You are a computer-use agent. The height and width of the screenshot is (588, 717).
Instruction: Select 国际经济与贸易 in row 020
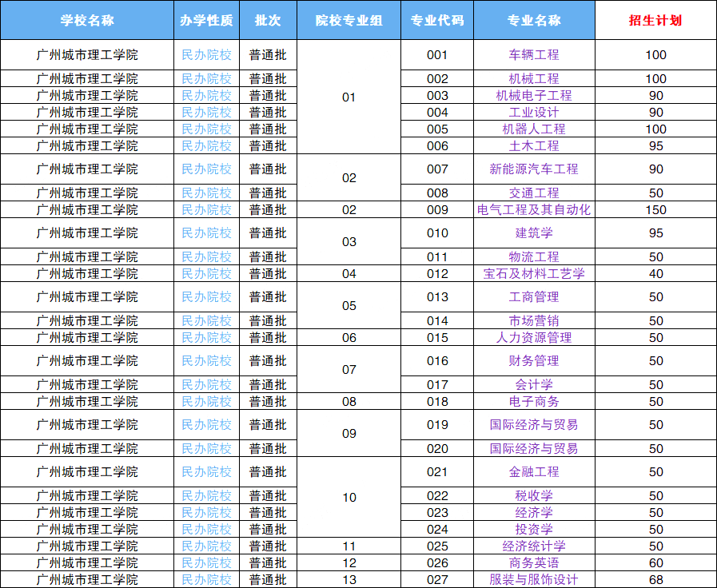point(534,449)
